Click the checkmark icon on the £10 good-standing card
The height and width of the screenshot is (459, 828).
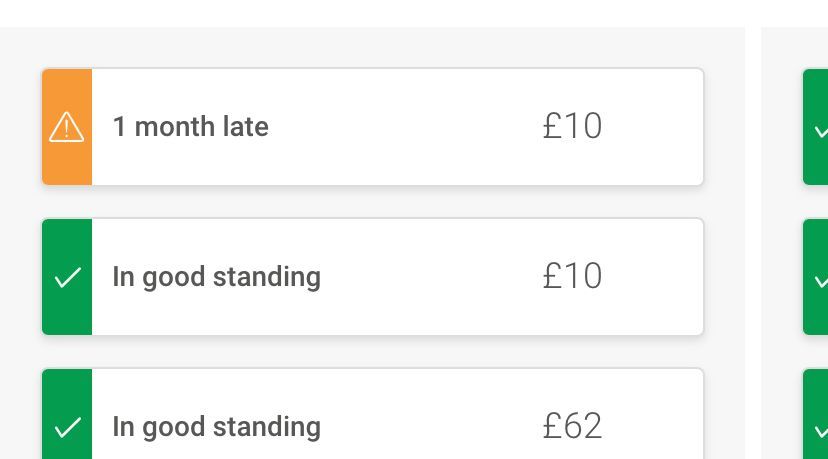(x=68, y=277)
